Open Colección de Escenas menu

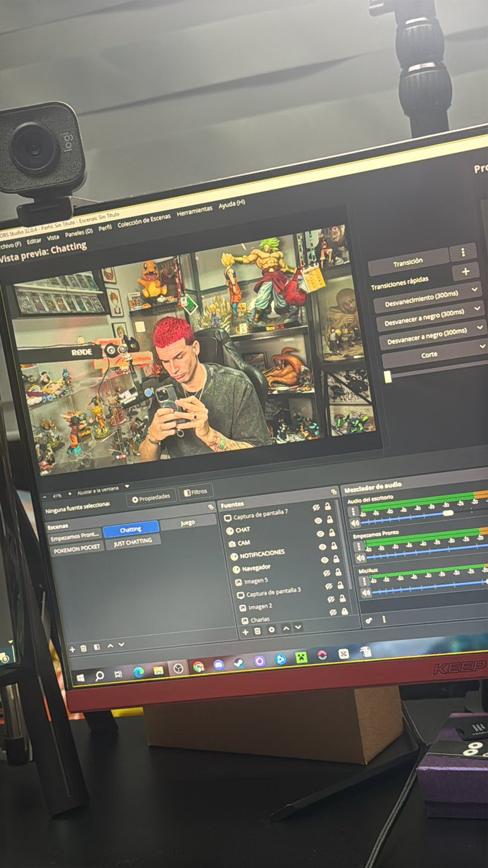point(144,221)
